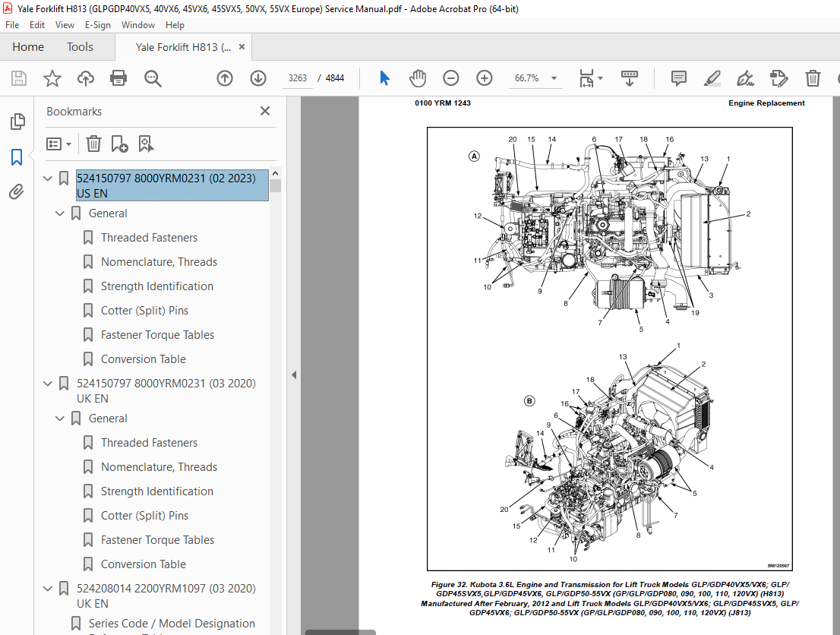Open fit page options tool
Screen dimensions: 840x635
click(x=590, y=78)
